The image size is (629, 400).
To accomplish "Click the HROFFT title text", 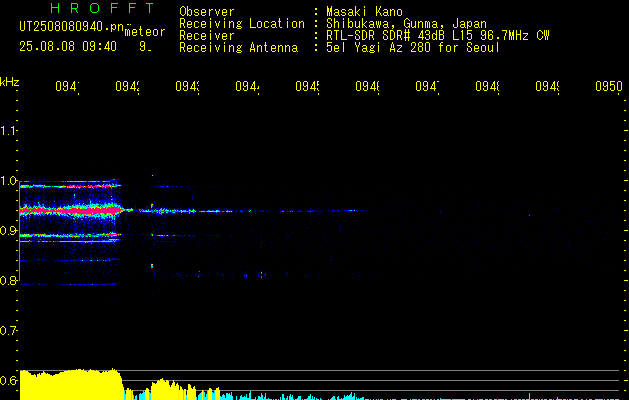I will [103, 8].
